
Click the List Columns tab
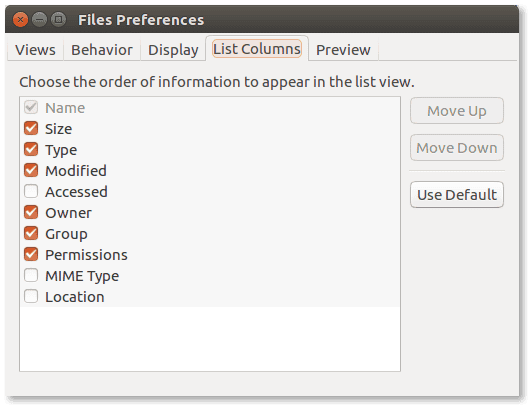pos(257,49)
